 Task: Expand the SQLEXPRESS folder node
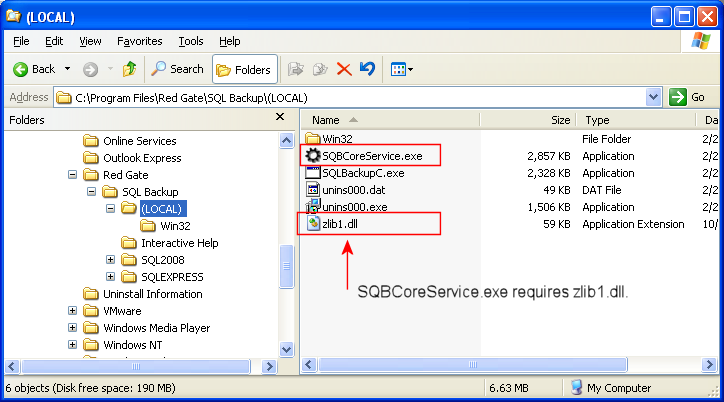(110, 277)
